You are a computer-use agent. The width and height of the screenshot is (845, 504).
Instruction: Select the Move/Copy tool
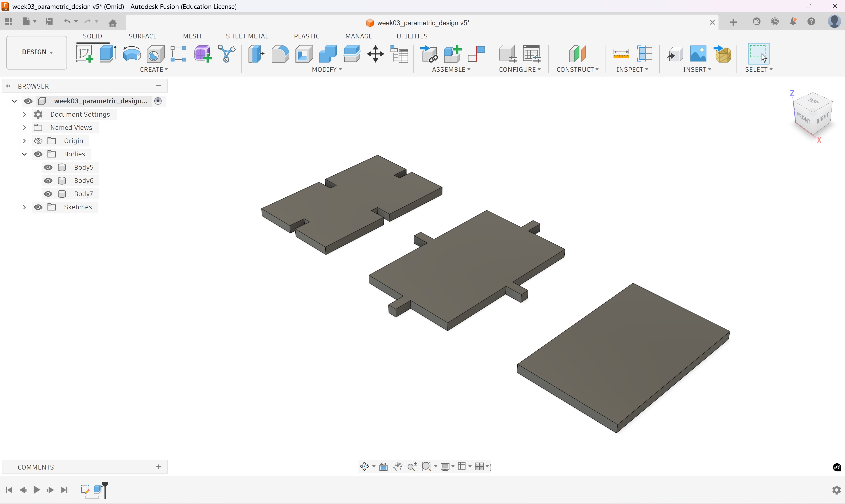[375, 54]
